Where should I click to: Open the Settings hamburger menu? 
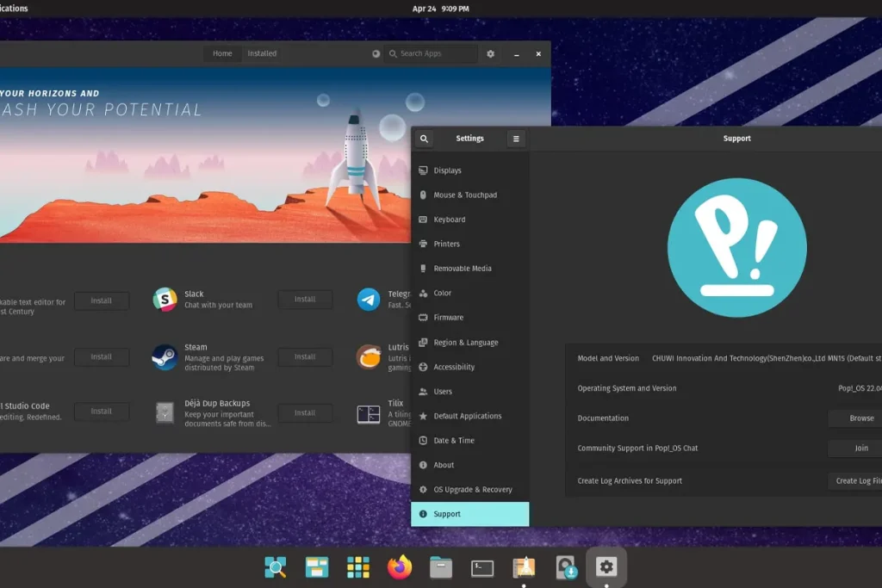click(x=516, y=139)
